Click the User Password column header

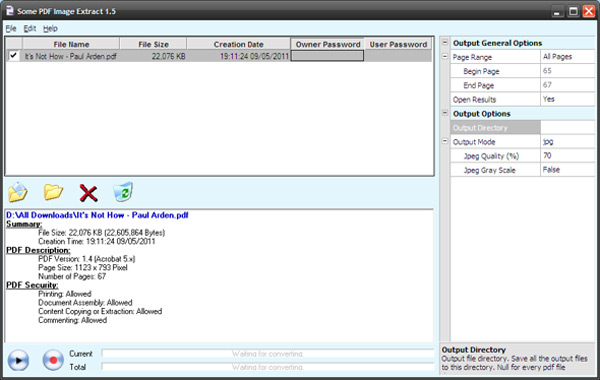pos(398,44)
